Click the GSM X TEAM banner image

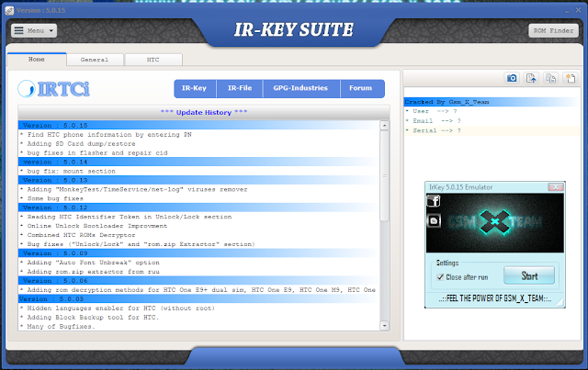click(495, 223)
